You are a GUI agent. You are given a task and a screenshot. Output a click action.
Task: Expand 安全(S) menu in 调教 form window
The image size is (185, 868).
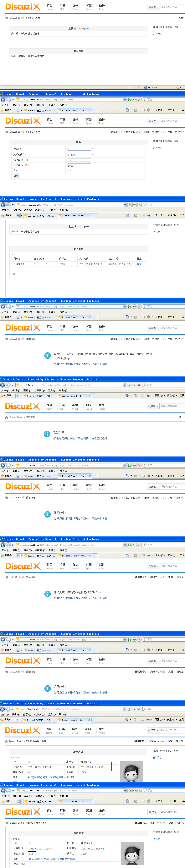172,110
